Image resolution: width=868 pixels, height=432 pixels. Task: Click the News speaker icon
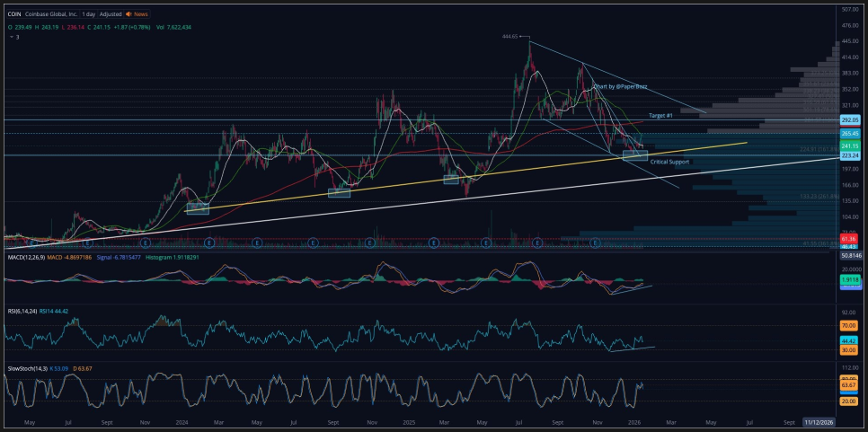tap(129, 14)
